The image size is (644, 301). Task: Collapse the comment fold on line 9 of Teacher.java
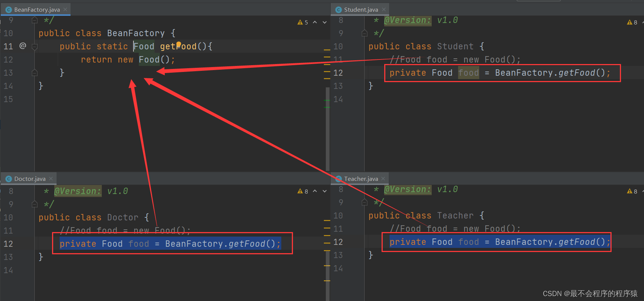point(365,202)
